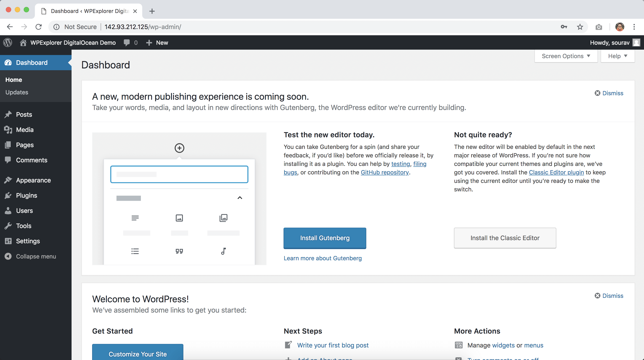
Task: Collapse the sidebar using Collapse menu
Action: click(x=35, y=256)
